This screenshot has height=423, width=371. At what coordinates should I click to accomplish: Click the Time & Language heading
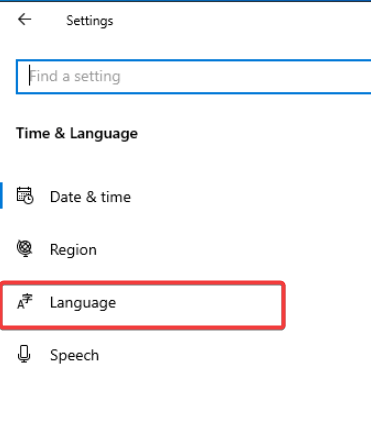[77, 134]
